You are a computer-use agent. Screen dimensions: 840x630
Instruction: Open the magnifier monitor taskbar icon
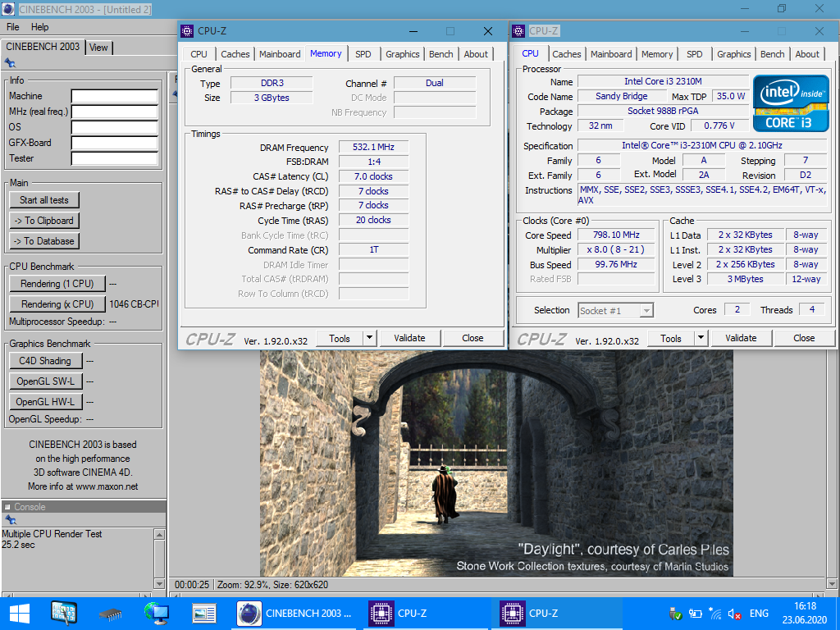click(x=64, y=614)
